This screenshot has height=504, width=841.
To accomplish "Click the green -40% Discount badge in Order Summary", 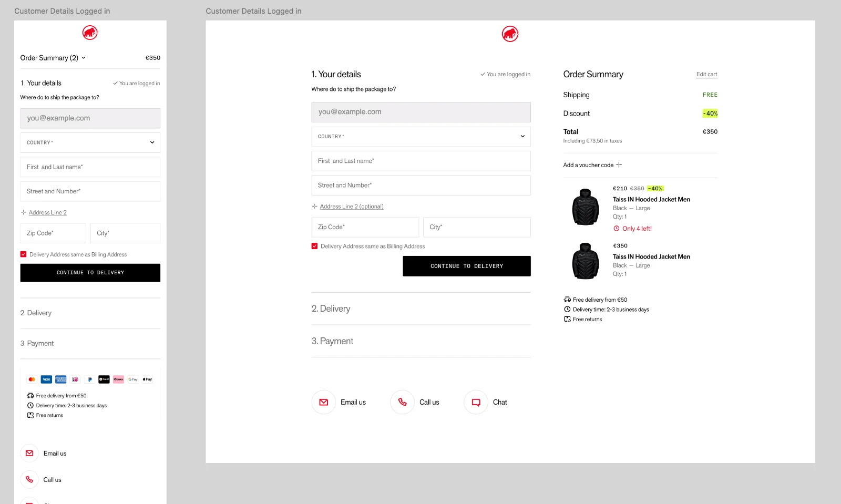I will [710, 114].
